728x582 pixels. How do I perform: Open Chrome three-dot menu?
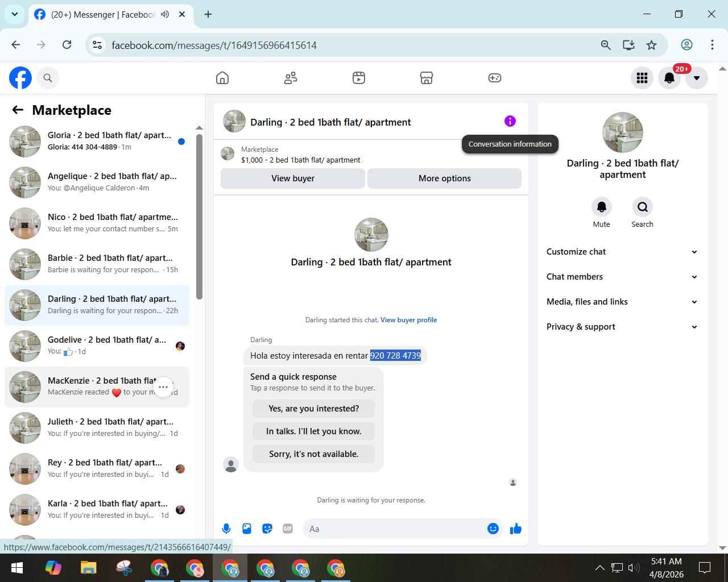click(x=712, y=45)
